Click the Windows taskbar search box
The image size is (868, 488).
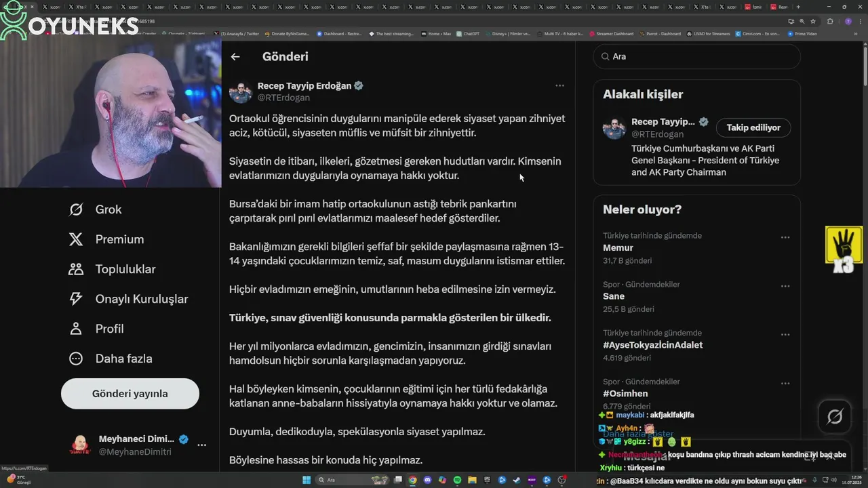[352, 480]
